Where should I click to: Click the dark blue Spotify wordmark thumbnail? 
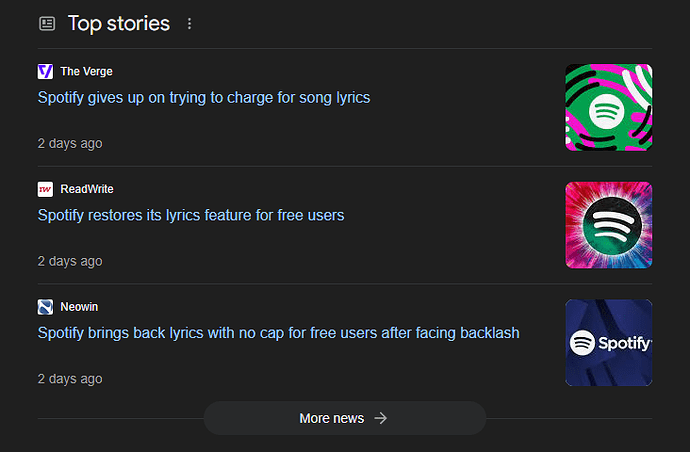tap(609, 342)
